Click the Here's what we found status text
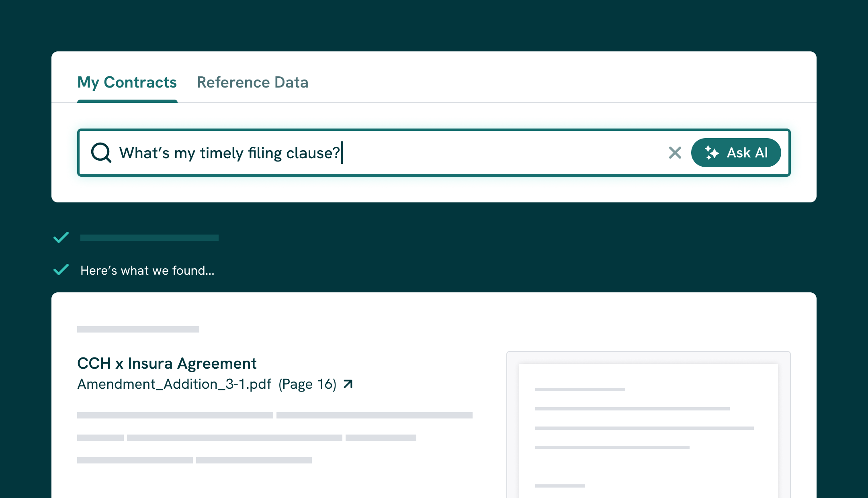 point(147,270)
